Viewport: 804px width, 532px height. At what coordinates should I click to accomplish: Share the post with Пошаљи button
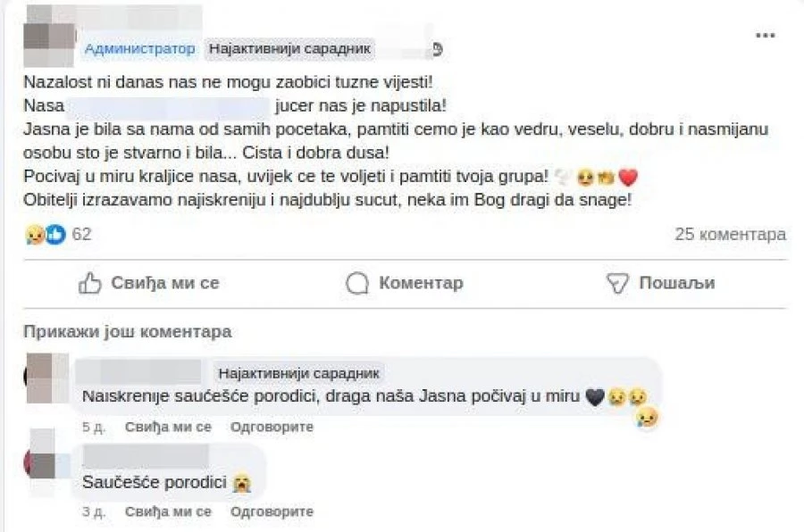click(x=661, y=284)
